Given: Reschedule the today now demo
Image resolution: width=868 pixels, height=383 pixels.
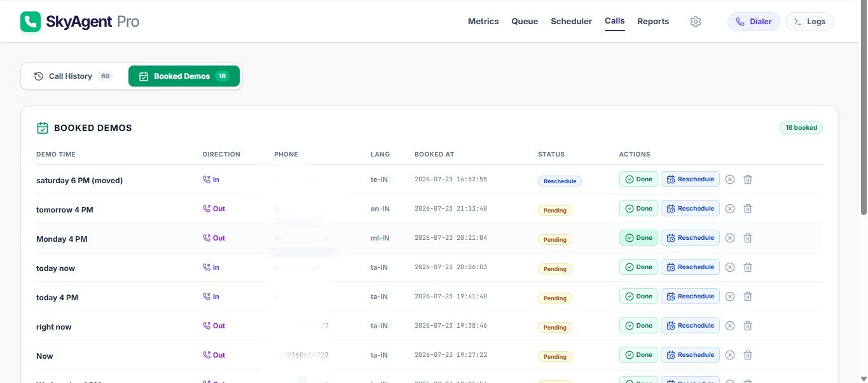Looking at the screenshot, I should click(x=690, y=267).
